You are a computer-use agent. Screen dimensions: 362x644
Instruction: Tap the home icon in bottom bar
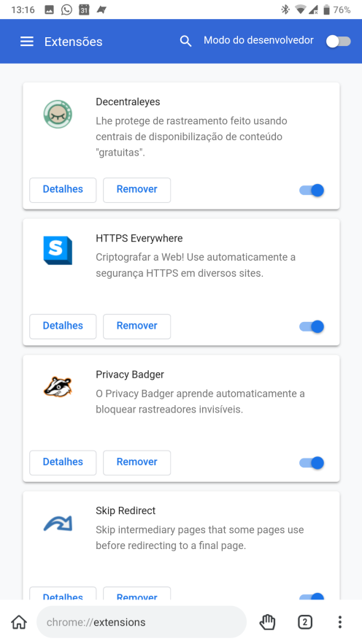point(19,622)
